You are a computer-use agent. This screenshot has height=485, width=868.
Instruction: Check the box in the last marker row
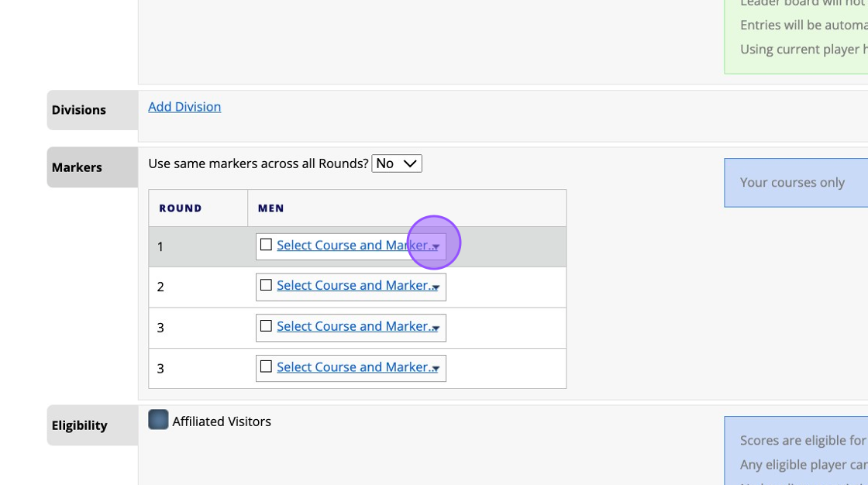266,366
